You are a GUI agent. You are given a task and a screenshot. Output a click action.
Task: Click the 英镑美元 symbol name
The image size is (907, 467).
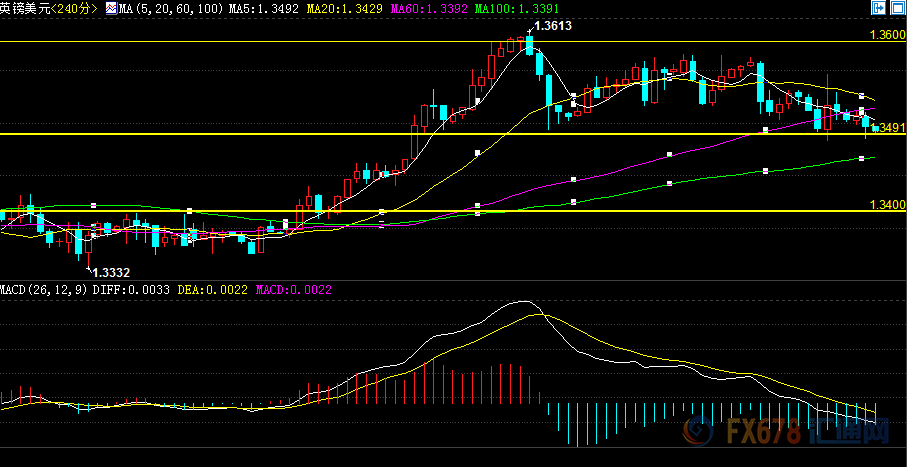[24, 8]
